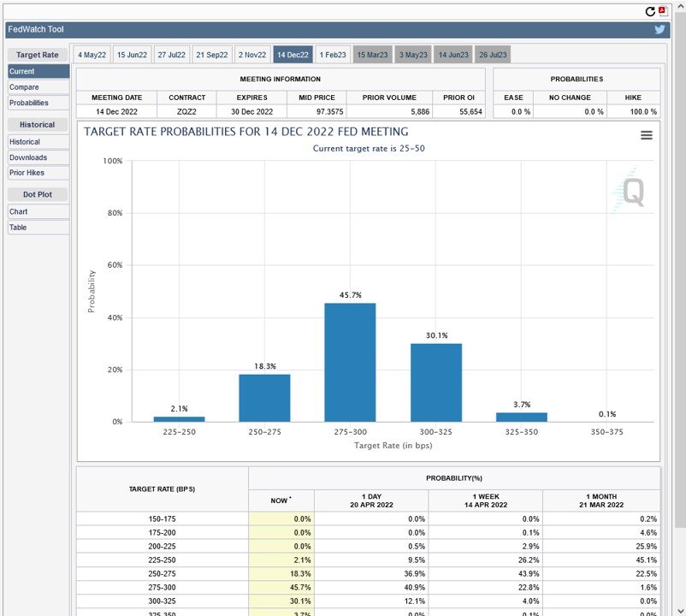This screenshot has width=686, height=616.
Task: Click the 300-325 bar showing 30.1%
Action: coord(435,382)
